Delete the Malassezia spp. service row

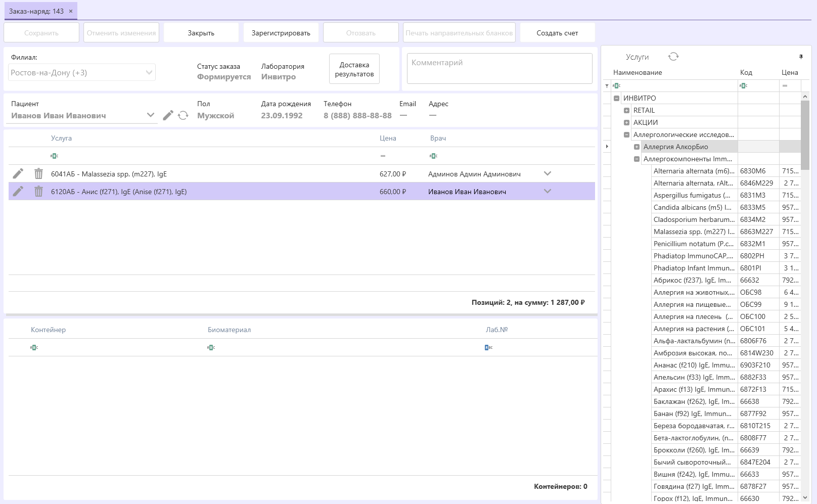point(38,173)
